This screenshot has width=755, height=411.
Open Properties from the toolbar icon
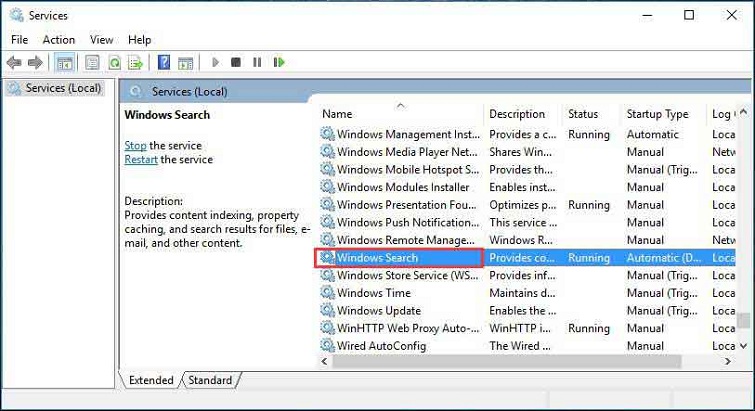[x=92, y=63]
